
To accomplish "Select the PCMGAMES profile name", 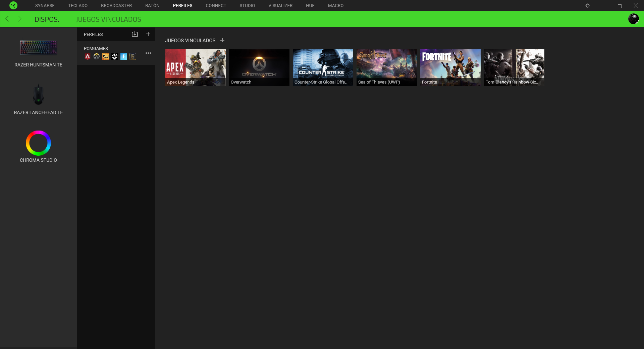I will [x=96, y=49].
